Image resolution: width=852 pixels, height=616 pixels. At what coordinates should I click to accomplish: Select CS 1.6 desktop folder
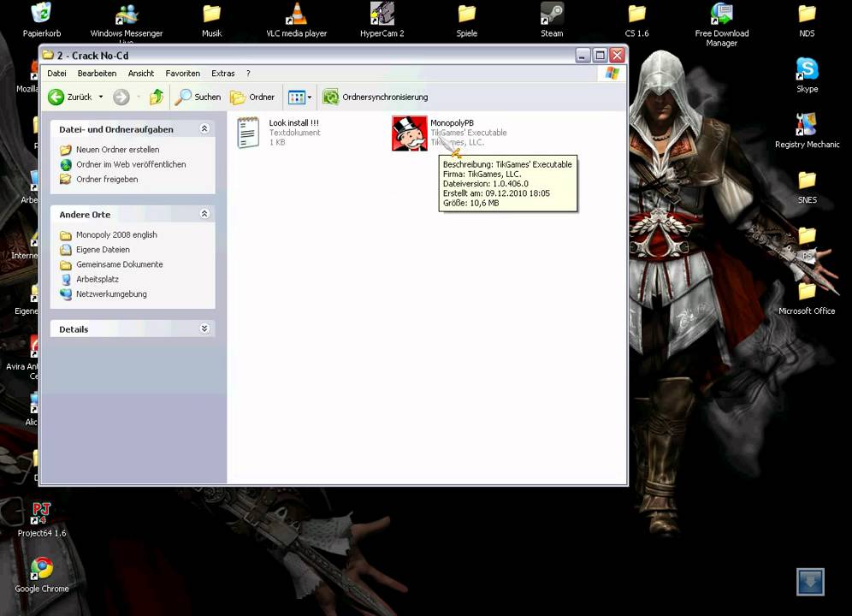click(x=636, y=20)
